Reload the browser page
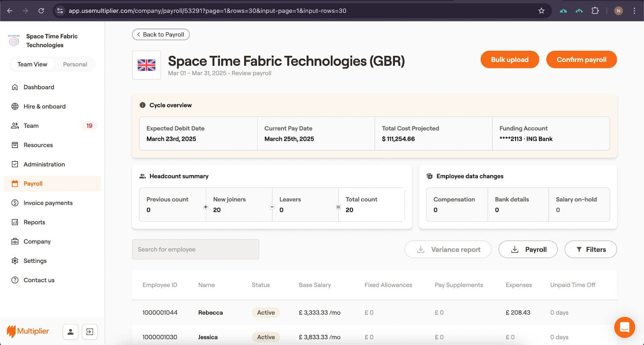 coord(41,11)
